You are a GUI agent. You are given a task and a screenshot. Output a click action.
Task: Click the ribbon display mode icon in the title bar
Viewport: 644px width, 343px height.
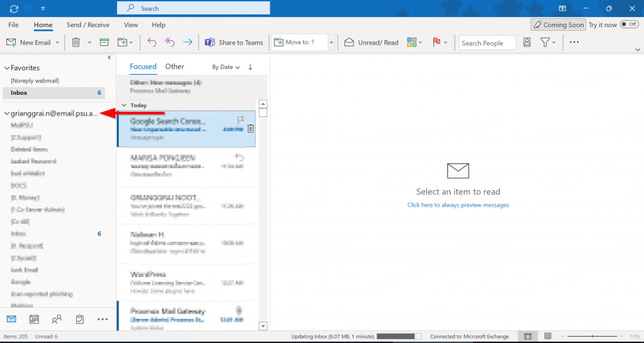(x=562, y=8)
